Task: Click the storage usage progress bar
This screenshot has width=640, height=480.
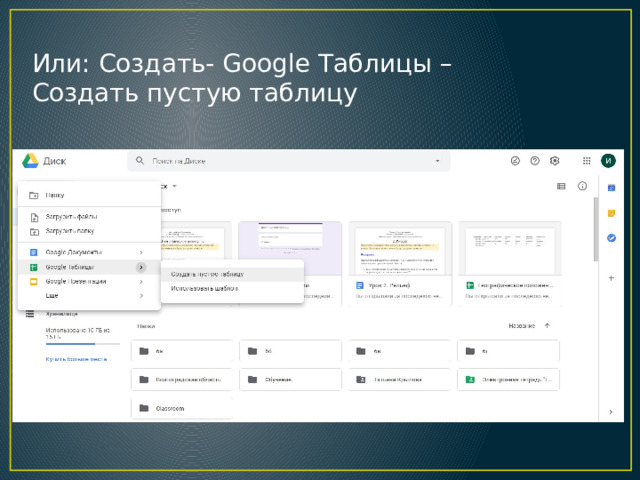Action: click(83, 344)
